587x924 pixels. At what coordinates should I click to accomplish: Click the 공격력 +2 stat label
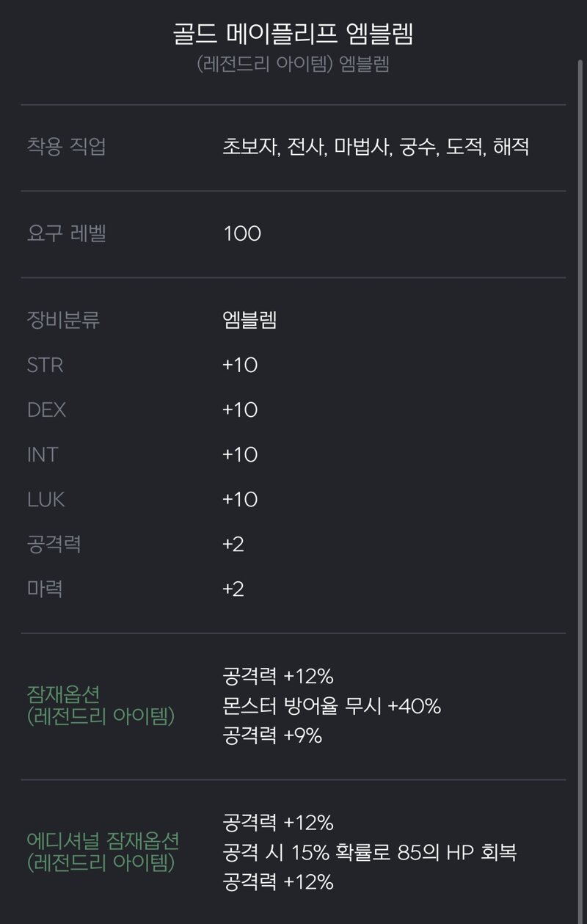pos(54,544)
